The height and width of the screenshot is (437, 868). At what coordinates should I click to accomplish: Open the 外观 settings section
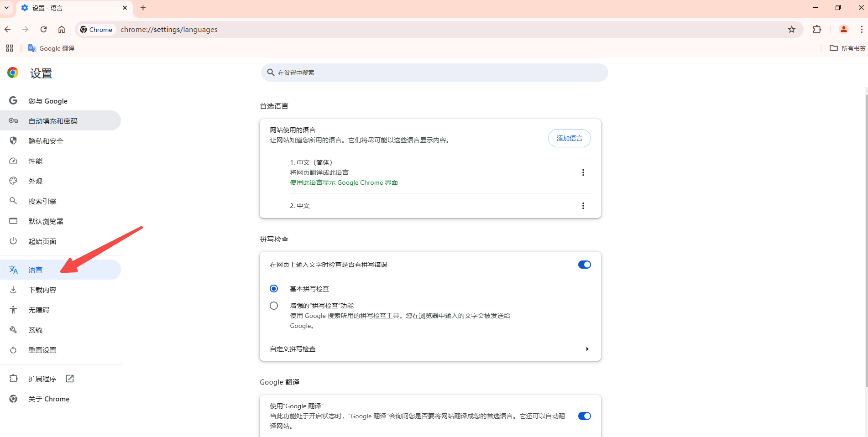point(36,182)
